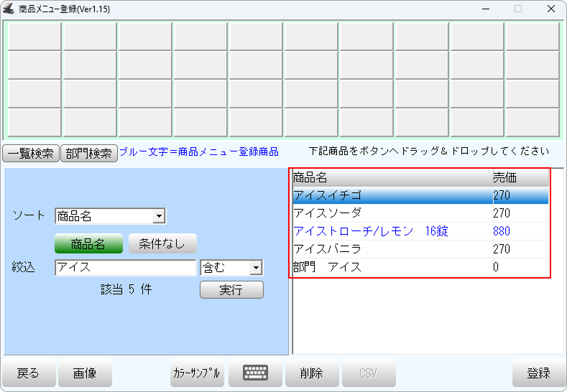Screen dimensions: 567x392
Task: Click the 売価 column header
Action: (x=519, y=177)
